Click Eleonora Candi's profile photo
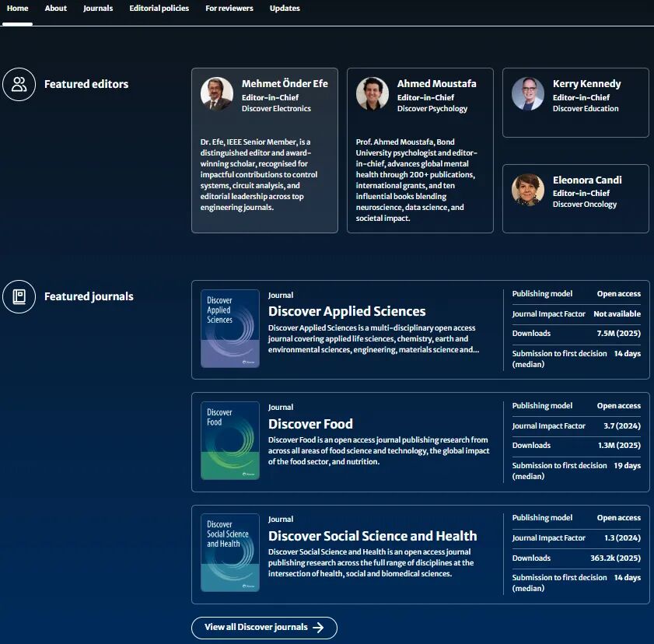Screen dimensions: 654x644 coord(528,190)
